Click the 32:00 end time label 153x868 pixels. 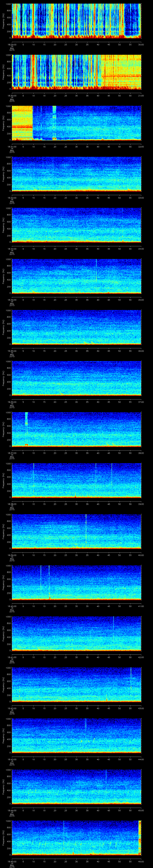(141, 147)
